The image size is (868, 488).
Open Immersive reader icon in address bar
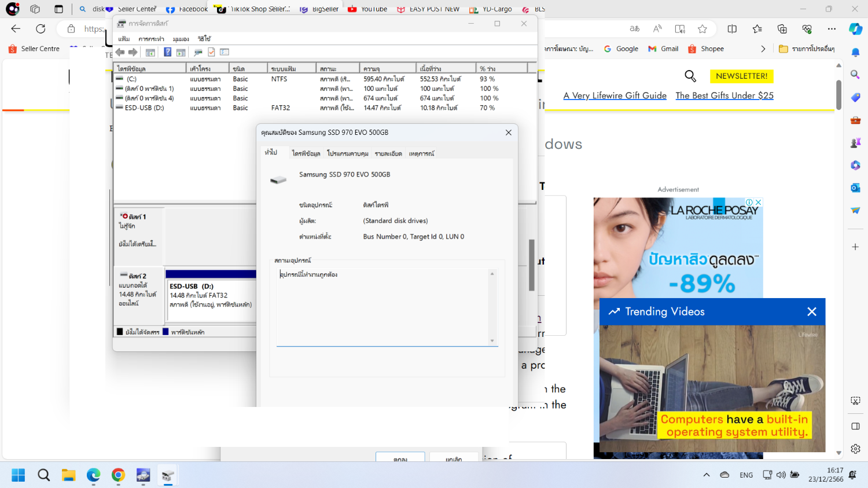(680, 28)
